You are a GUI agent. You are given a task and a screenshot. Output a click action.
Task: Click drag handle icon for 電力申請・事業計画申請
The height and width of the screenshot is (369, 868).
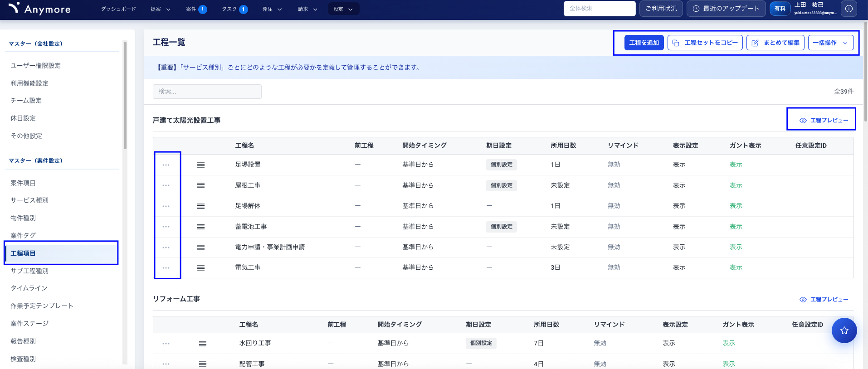click(x=201, y=248)
